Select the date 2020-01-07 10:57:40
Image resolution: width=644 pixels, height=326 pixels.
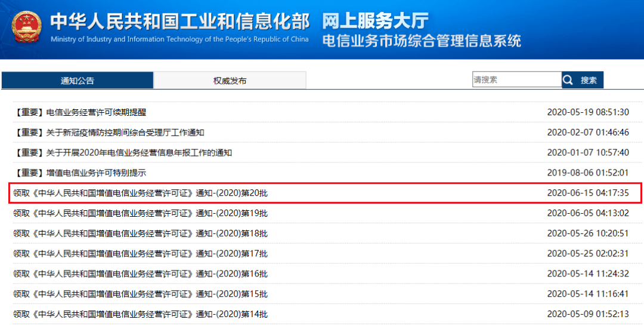pos(588,152)
